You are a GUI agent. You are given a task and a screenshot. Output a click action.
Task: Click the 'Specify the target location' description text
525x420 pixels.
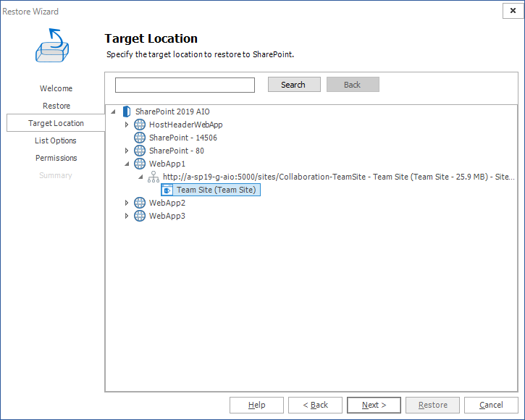coord(200,54)
